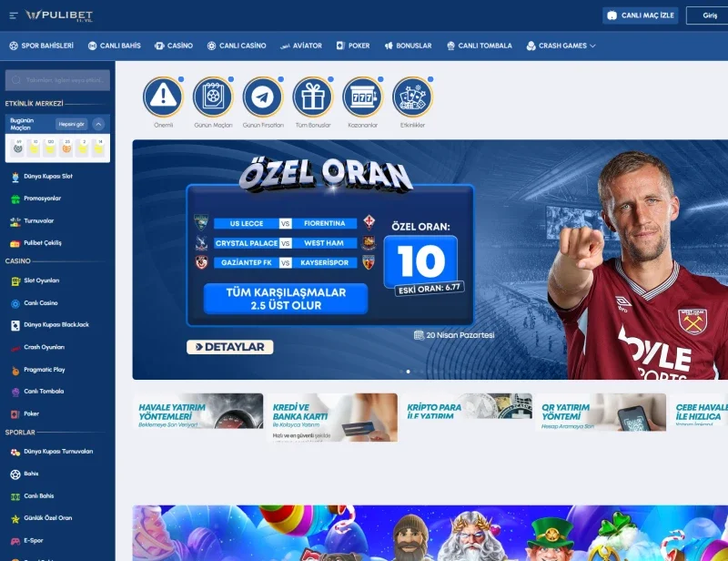
Task: Click Gaziantep FK team label
Action: 246,262
